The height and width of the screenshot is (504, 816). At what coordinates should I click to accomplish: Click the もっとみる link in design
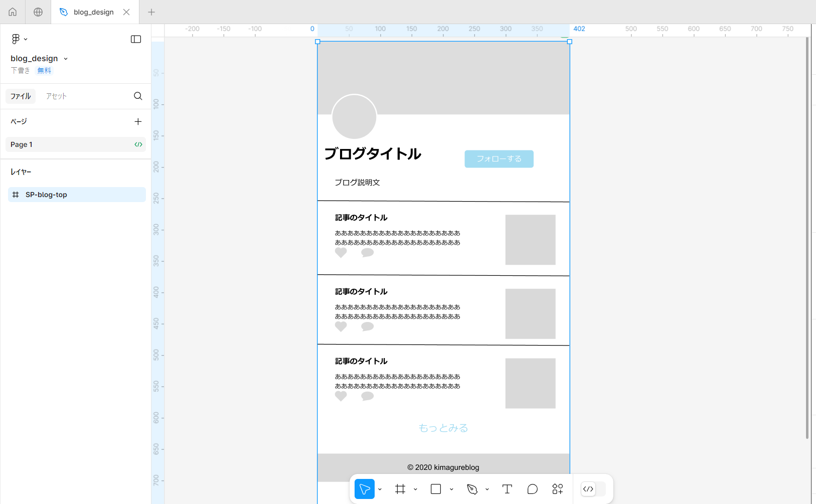pos(443,428)
